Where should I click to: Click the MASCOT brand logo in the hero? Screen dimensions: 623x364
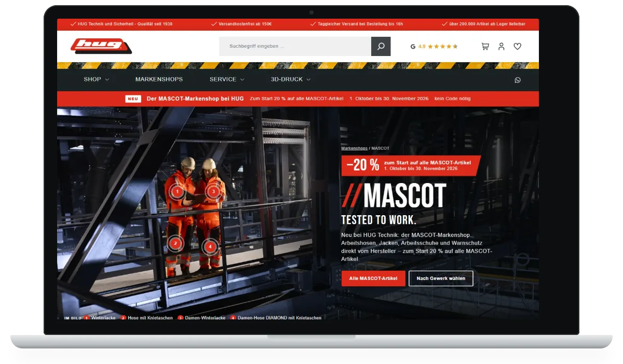point(394,196)
